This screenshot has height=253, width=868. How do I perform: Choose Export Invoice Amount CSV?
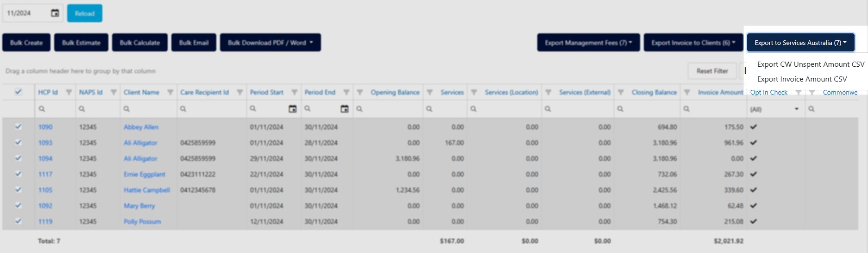pyautogui.click(x=802, y=79)
